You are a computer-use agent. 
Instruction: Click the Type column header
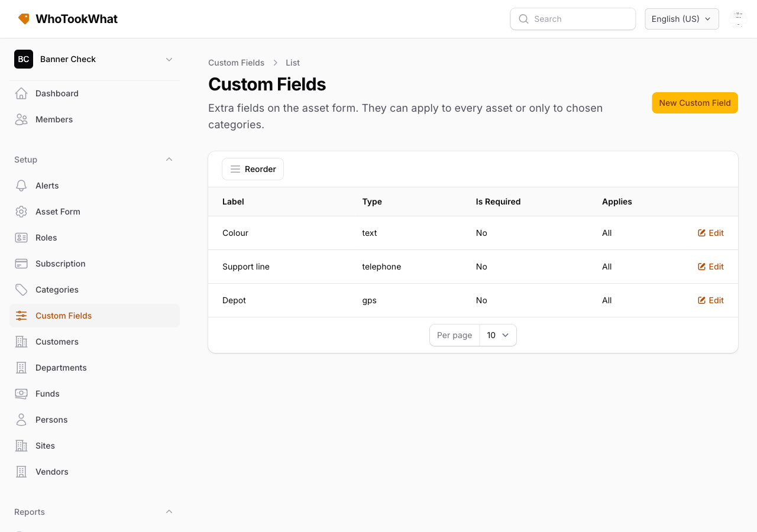point(372,202)
